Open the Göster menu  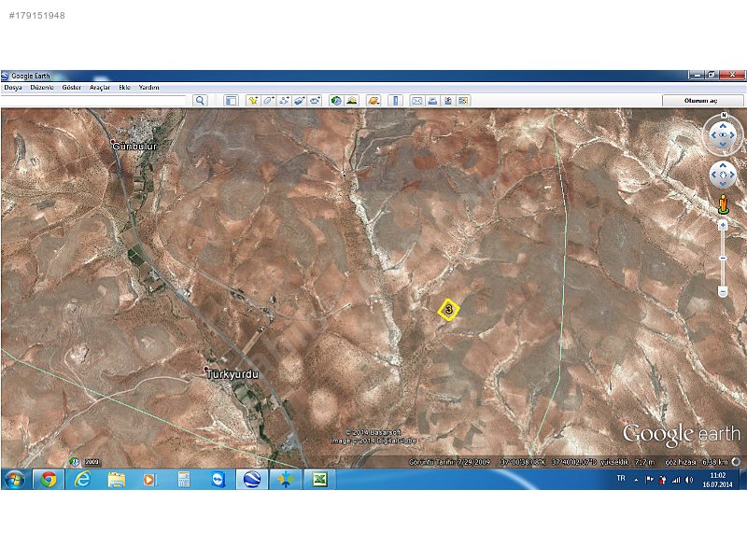click(72, 88)
